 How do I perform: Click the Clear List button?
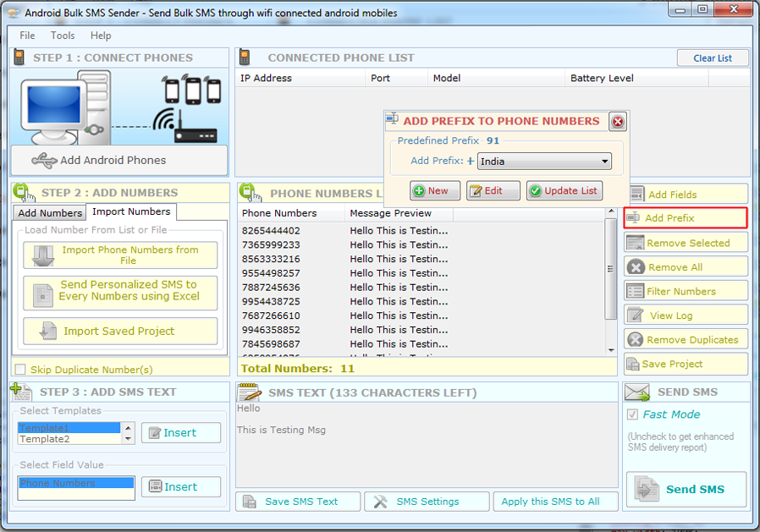713,58
